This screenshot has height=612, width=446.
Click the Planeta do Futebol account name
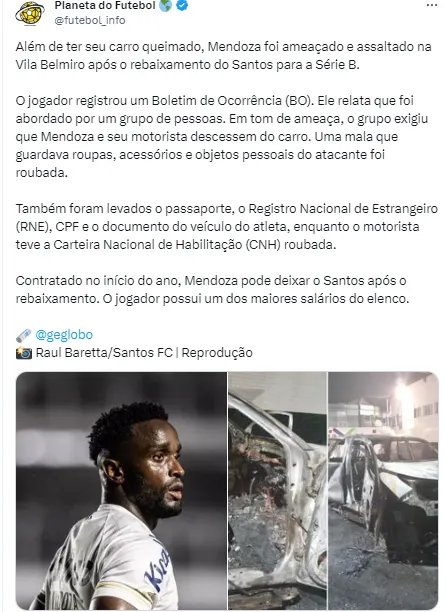pyautogui.click(x=105, y=5)
